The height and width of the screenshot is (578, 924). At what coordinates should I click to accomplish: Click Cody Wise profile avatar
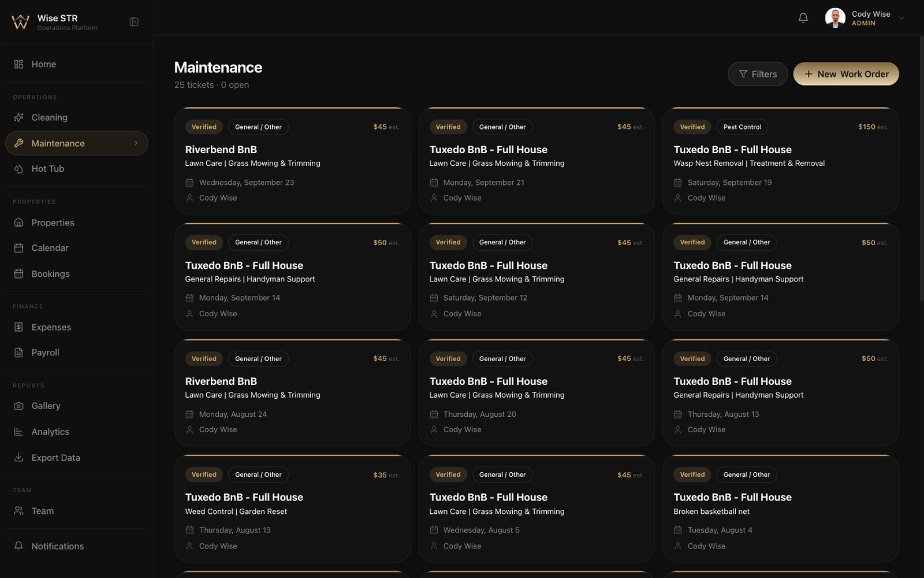(x=835, y=18)
